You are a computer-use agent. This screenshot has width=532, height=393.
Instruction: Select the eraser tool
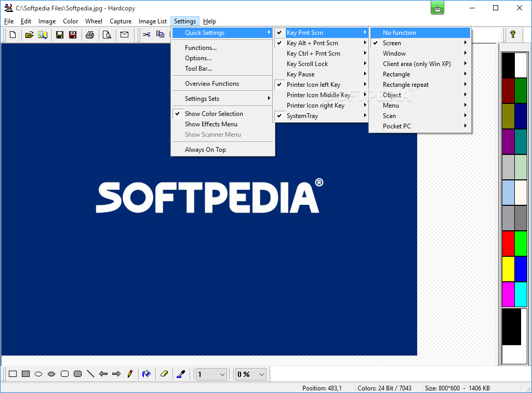[x=164, y=374]
